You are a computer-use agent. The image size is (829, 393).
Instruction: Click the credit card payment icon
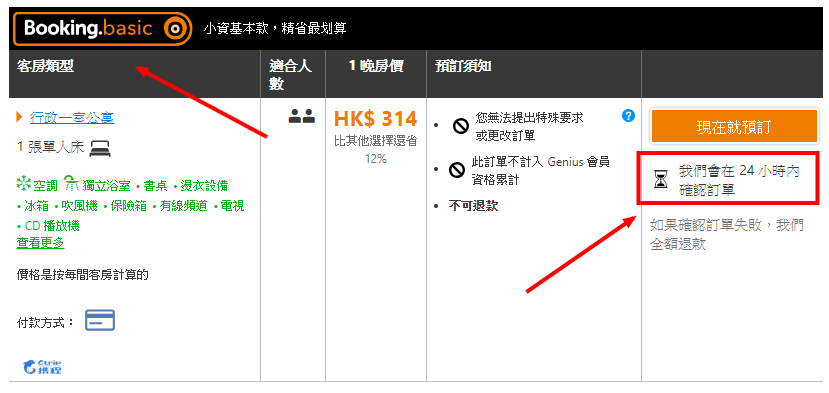tap(100, 321)
